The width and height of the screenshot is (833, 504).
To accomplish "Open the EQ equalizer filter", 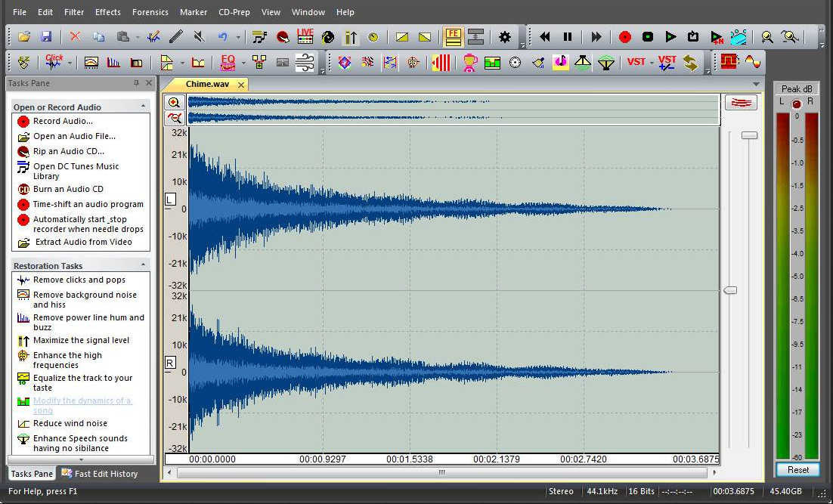I will click(x=228, y=62).
